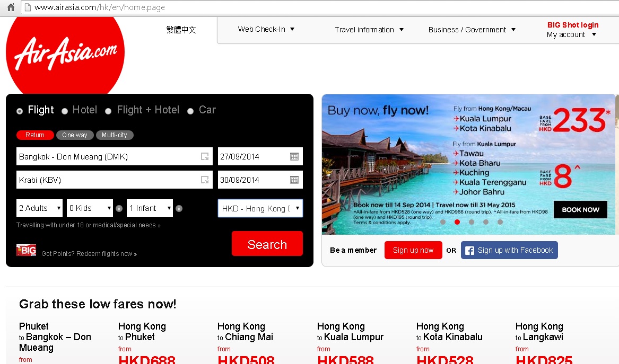Click Sign up with Facebook button
The image size is (619, 364).
[509, 250]
